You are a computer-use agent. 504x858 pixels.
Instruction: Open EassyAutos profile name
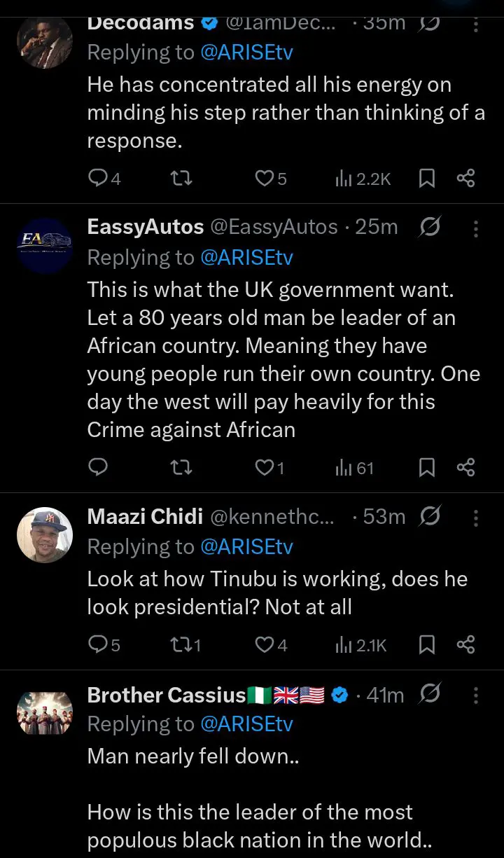pyautogui.click(x=145, y=227)
